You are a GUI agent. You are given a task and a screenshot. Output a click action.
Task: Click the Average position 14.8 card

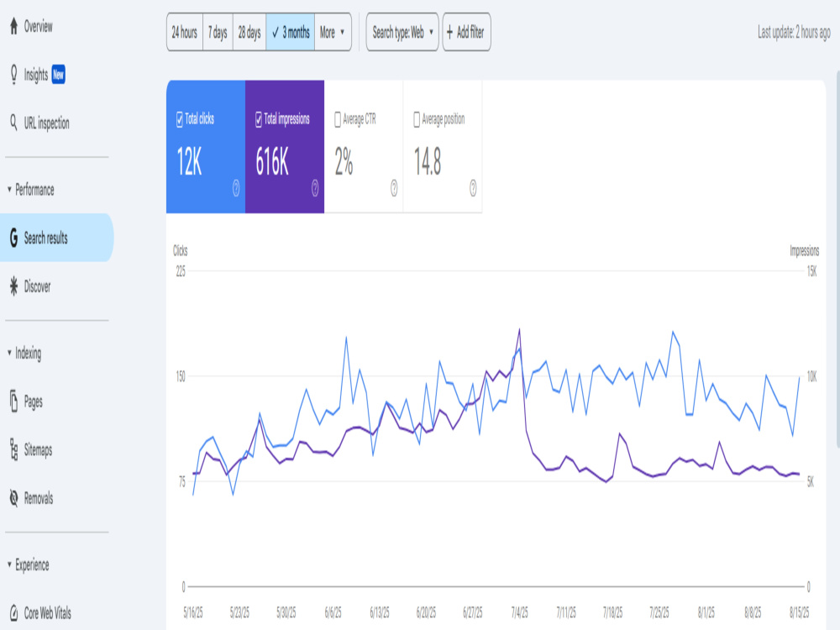443,147
